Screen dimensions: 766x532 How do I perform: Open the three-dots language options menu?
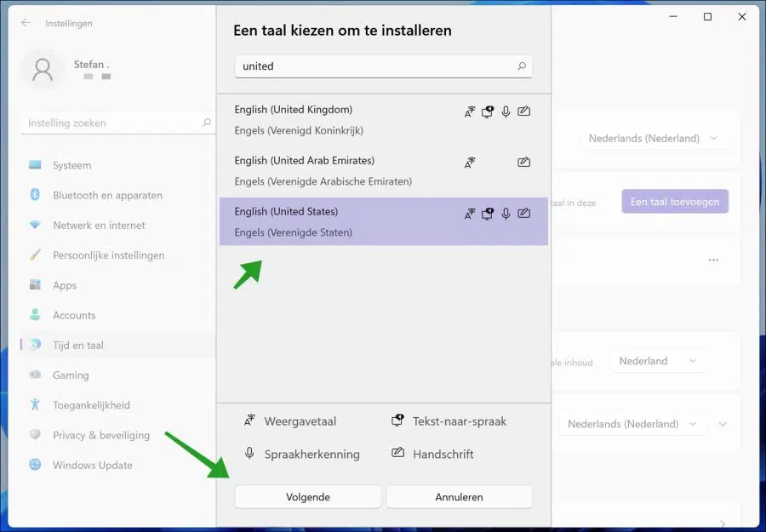pyautogui.click(x=713, y=260)
